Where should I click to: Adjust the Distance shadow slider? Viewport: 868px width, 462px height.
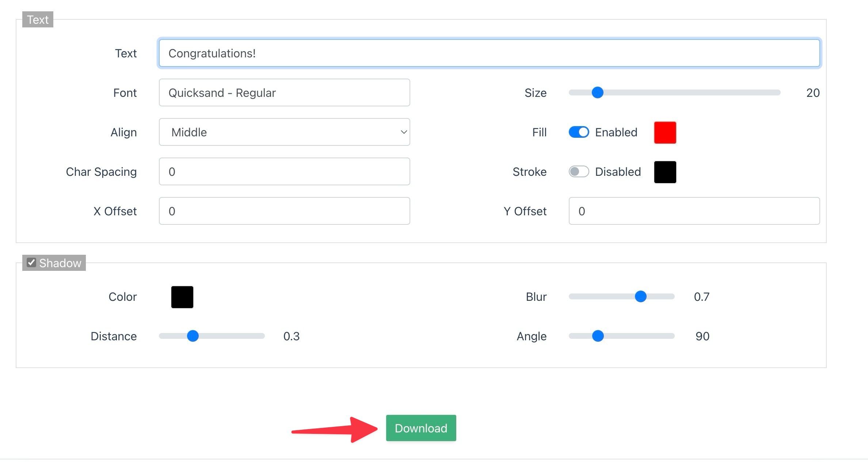[193, 336]
